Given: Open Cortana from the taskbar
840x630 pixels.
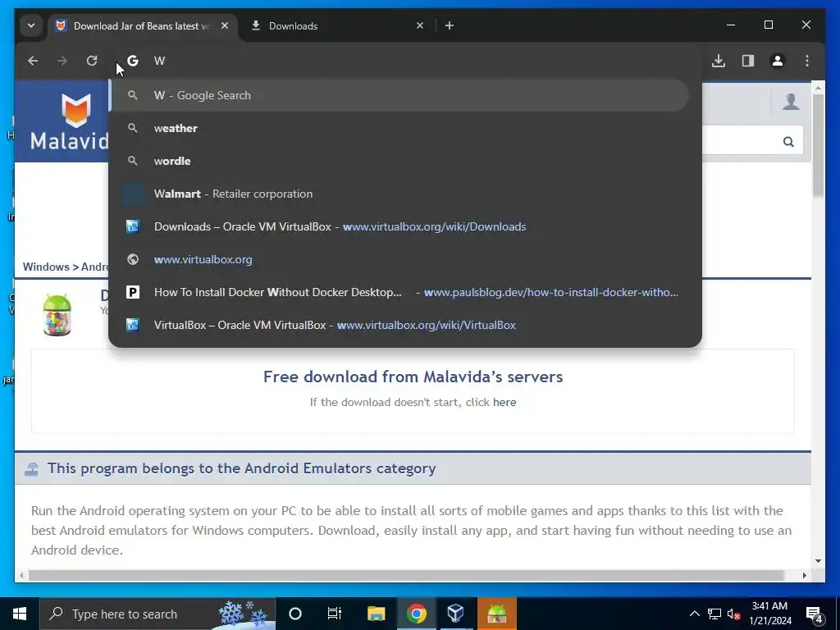Looking at the screenshot, I should point(295,614).
